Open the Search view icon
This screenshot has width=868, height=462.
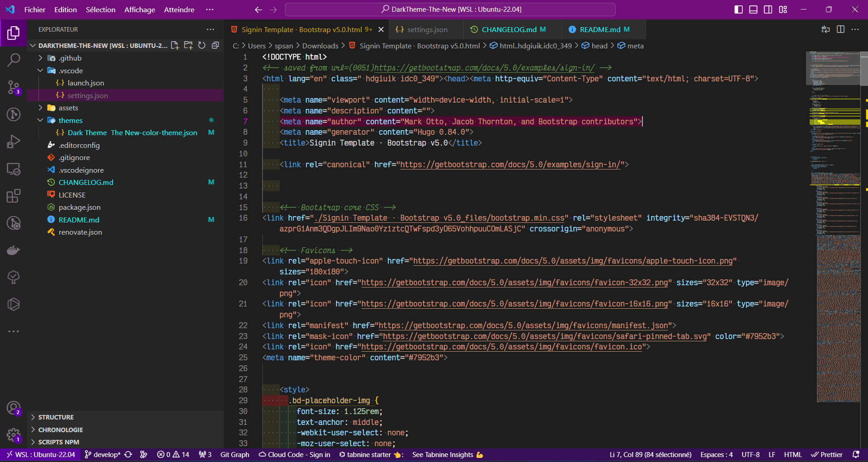pyautogui.click(x=14, y=60)
